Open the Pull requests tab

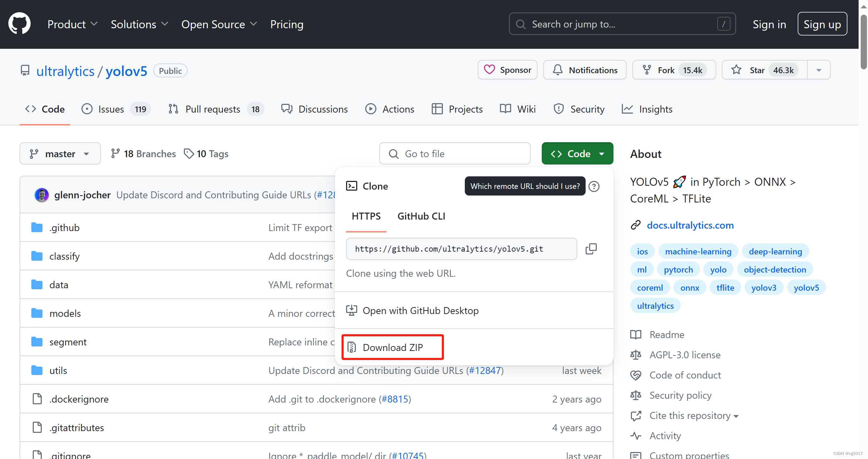point(212,109)
